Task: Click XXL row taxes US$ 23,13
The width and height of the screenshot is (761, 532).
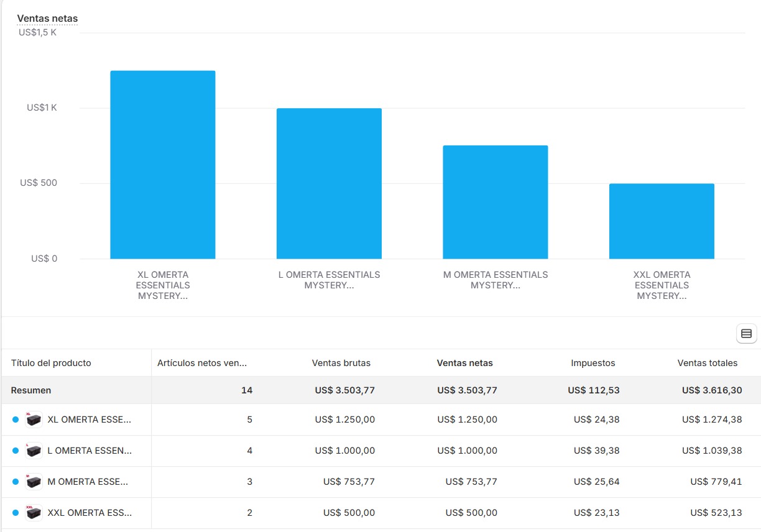Action: coord(597,513)
